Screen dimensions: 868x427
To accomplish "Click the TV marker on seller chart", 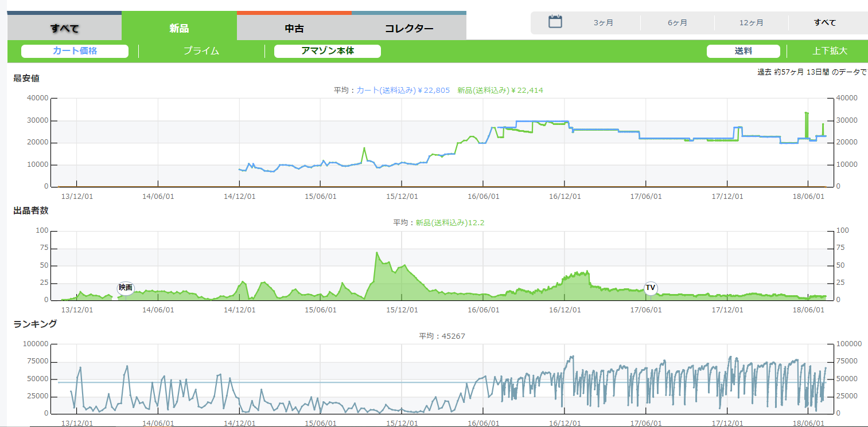I will pos(650,288).
